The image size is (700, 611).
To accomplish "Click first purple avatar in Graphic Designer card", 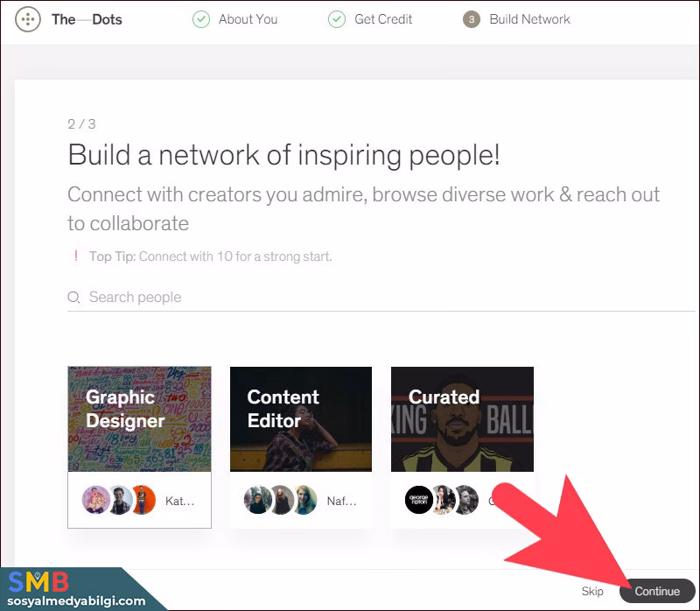I will coord(95,500).
